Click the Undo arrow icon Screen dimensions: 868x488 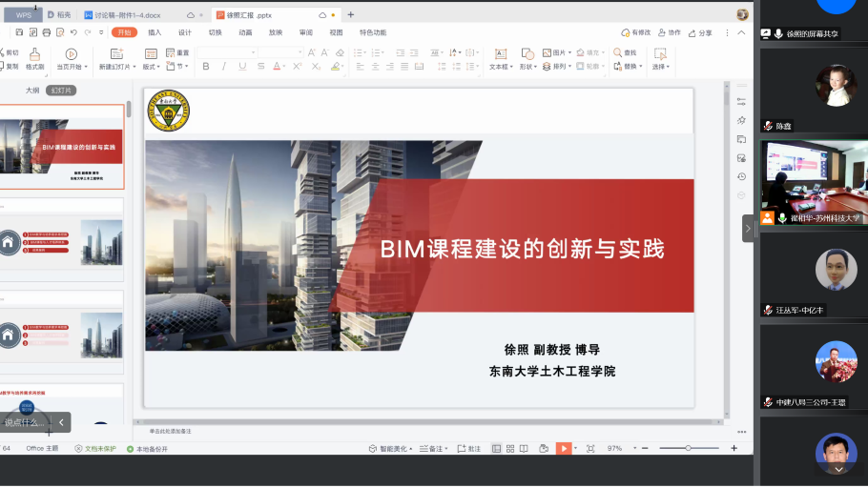(73, 32)
